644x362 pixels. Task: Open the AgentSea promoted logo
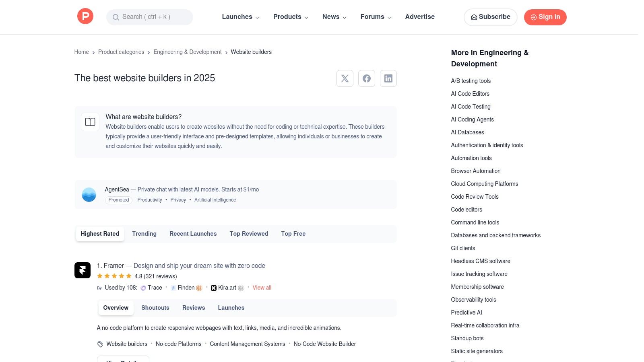pyautogui.click(x=89, y=195)
